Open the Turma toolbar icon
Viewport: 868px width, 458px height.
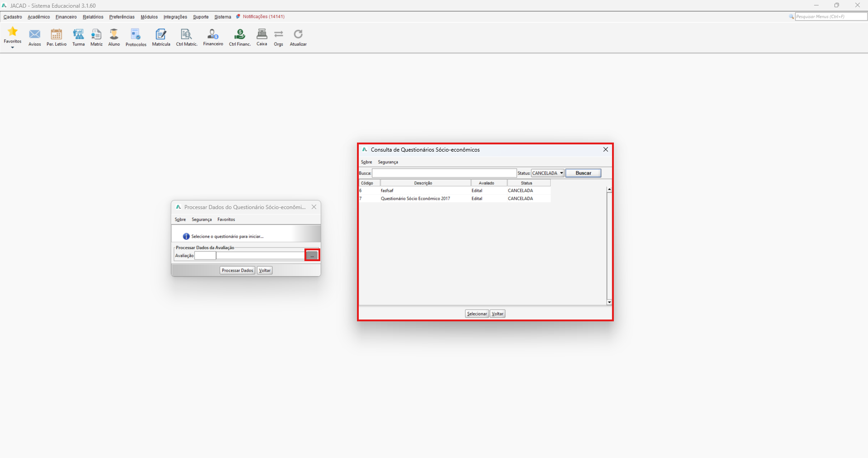click(x=78, y=34)
